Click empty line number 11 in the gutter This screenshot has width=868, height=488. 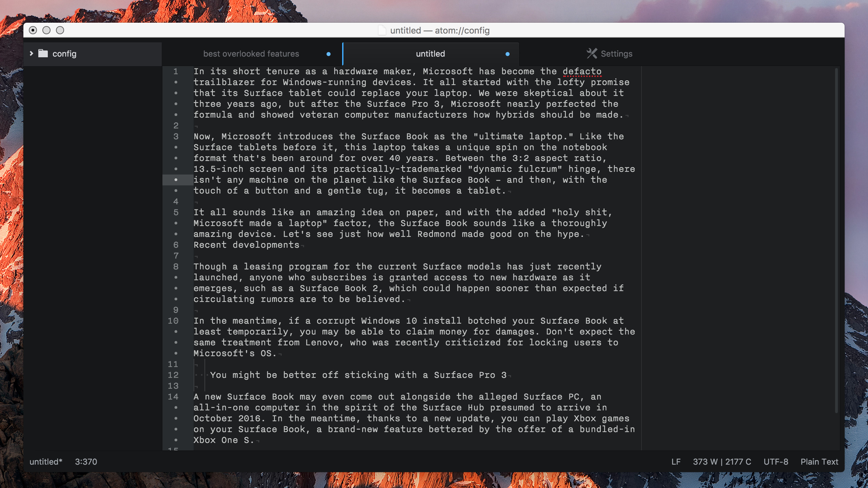click(173, 364)
